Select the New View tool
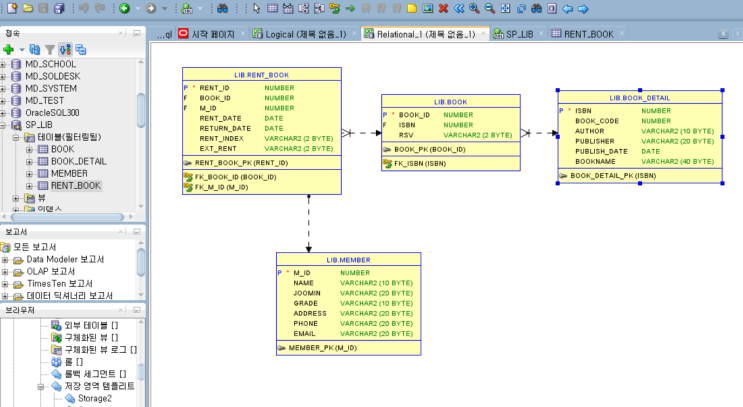The height and width of the screenshot is (407, 743). tap(288, 8)
